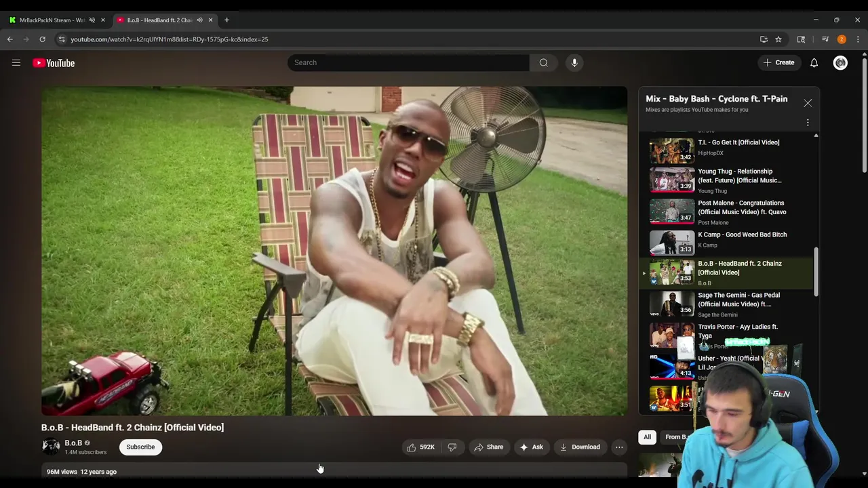The height and width of the screenshot is (488, 868).
Task: Open Chrome three-dot menu
Action: (x=858, y=39)
